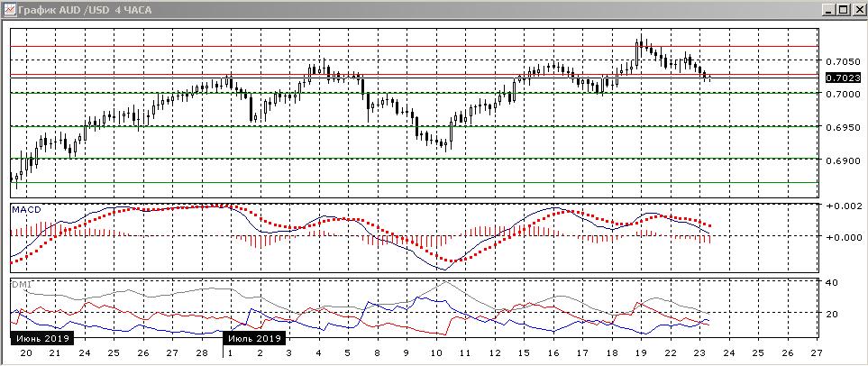Click the MACD +0.000 scale value
The width and height of the screenshot is (868, 366).
844,237
